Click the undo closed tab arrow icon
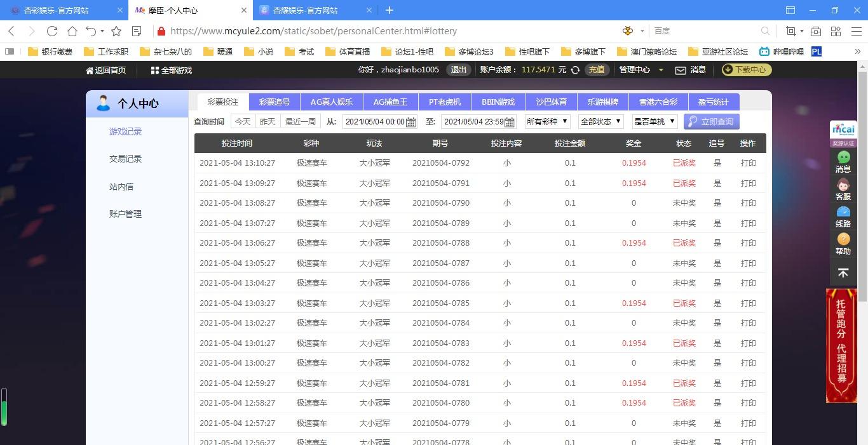 [91, 31]
